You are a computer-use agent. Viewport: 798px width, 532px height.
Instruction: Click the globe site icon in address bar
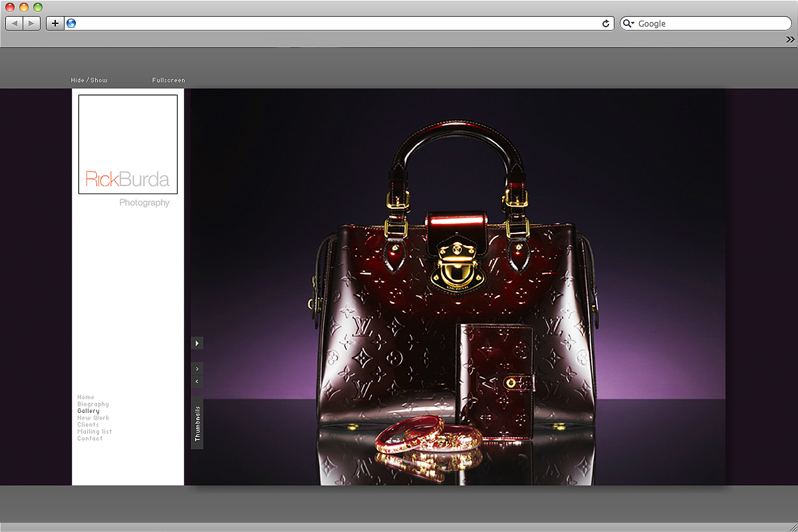tap(71, 23)
